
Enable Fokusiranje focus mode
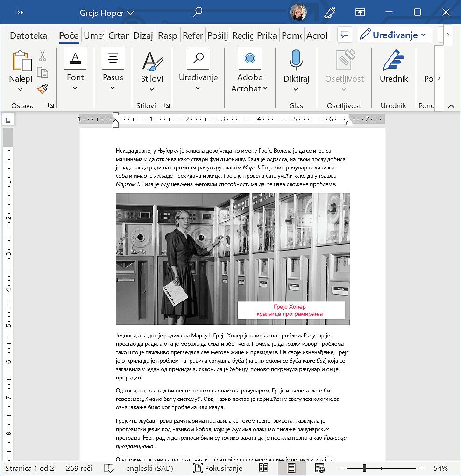click(218, 469)
